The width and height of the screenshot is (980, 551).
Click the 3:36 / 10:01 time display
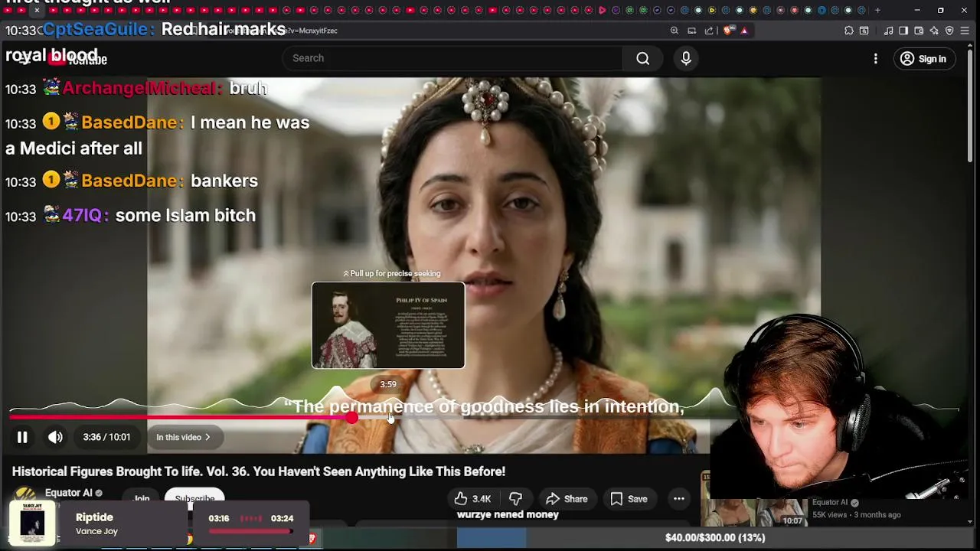(x=106, y=437)
